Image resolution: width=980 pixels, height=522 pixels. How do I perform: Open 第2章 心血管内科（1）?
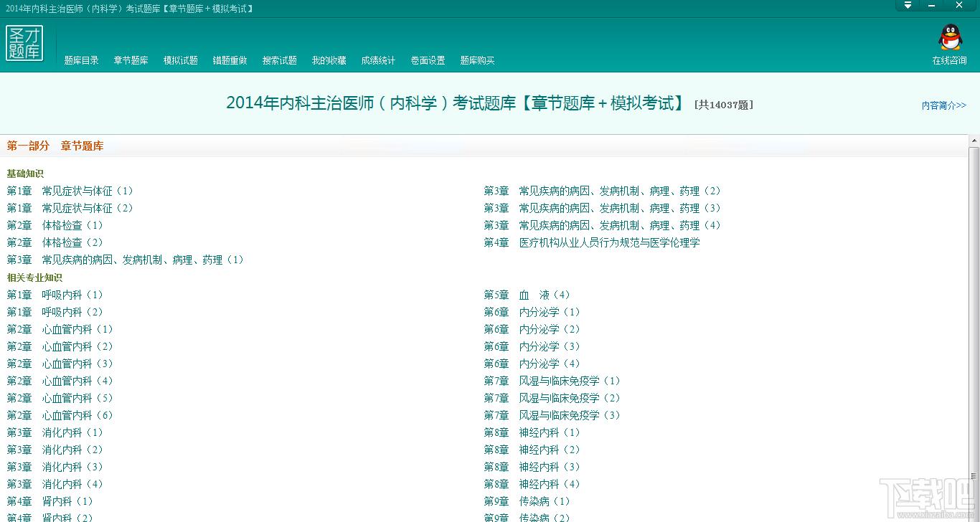tap(60, 329)
